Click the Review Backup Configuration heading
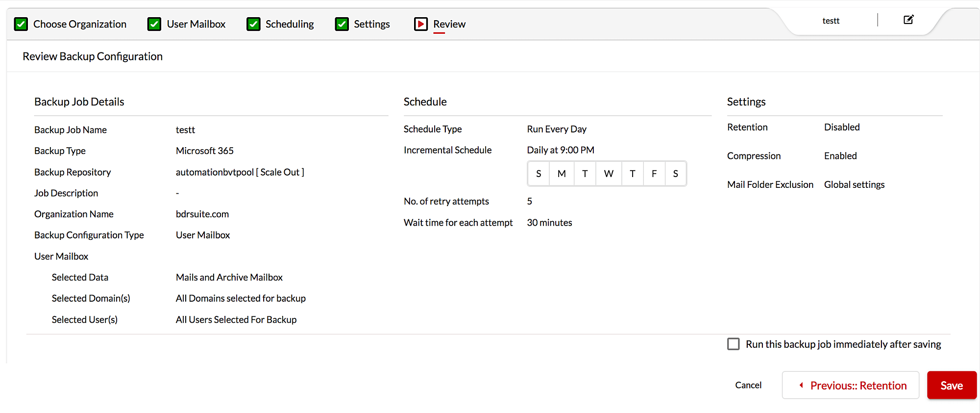The height and width of the screenshot is (413, 980). (93, 56)
